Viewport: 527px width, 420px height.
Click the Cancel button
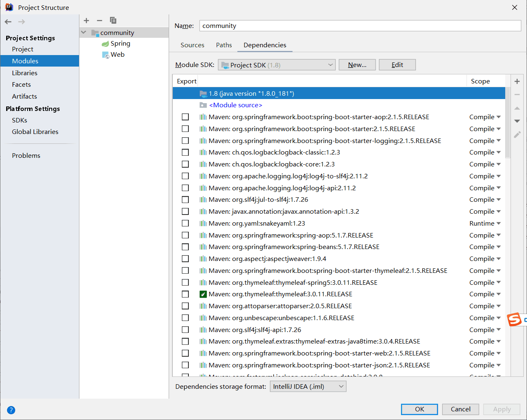pos(461,409)
